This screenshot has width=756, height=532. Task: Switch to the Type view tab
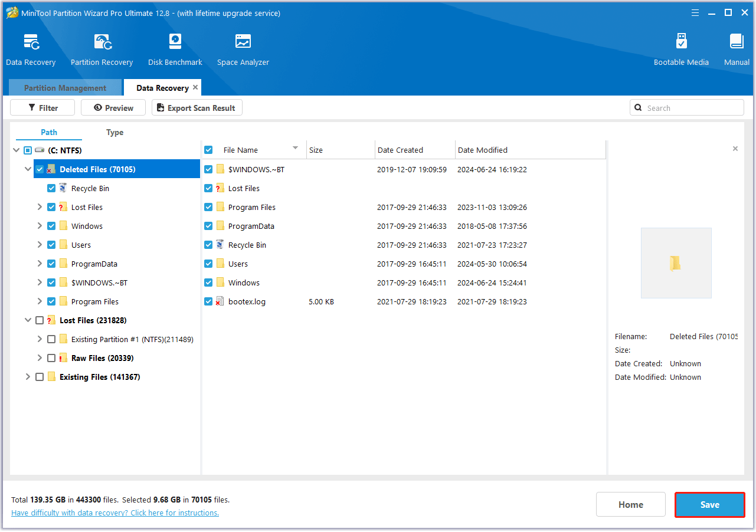114,132
